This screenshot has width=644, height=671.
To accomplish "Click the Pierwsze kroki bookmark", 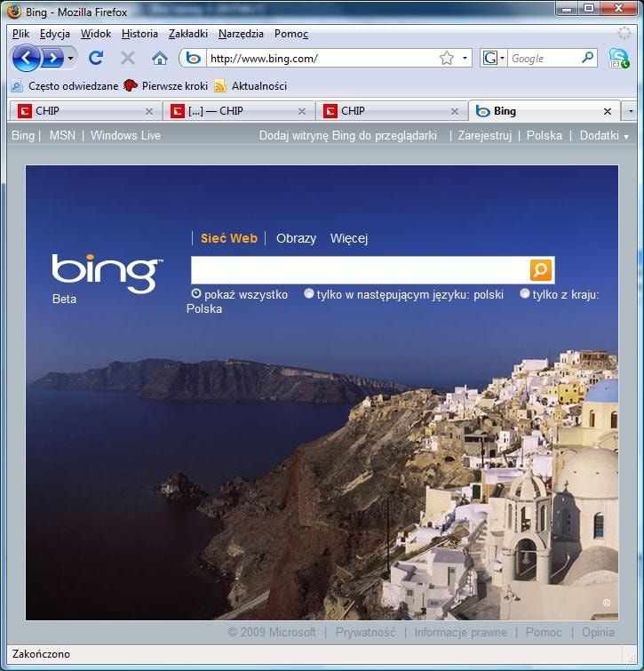I will click(165, 86).
